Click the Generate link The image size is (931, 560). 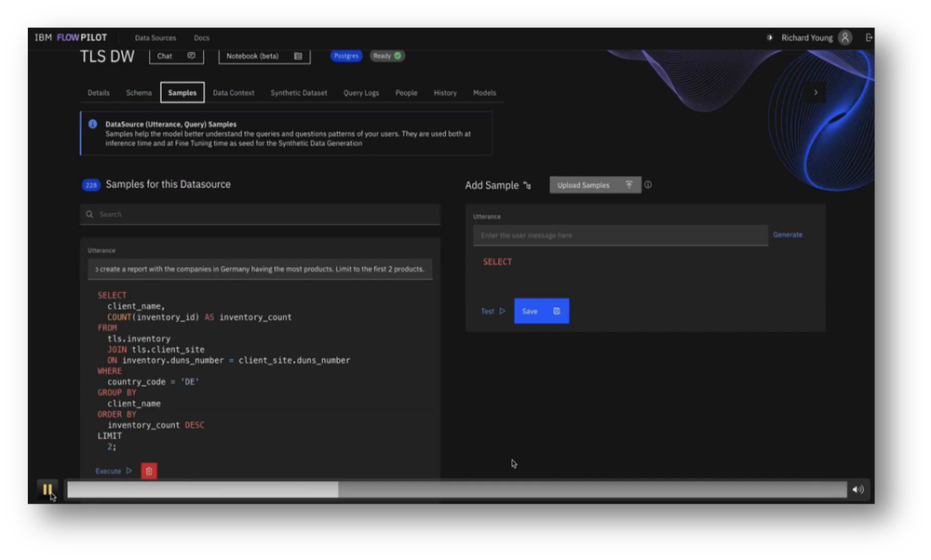click(x=788, y=235)
